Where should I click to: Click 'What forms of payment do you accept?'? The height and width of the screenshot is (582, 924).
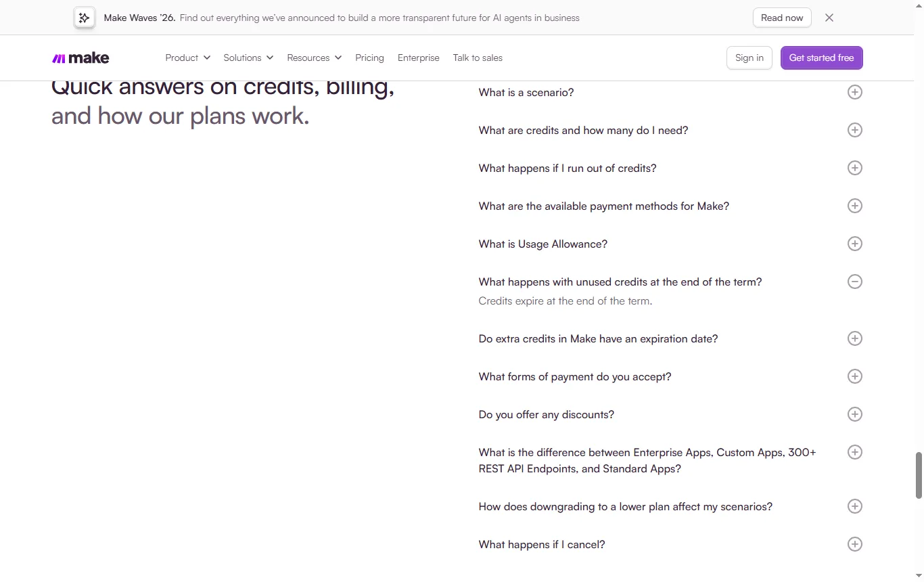click(575, 377)
